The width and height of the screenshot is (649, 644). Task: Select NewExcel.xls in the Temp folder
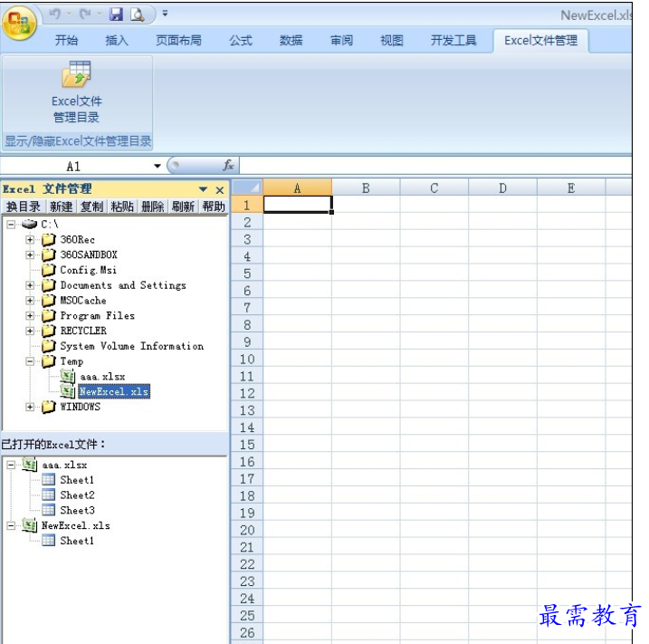(x=114, y=391)
